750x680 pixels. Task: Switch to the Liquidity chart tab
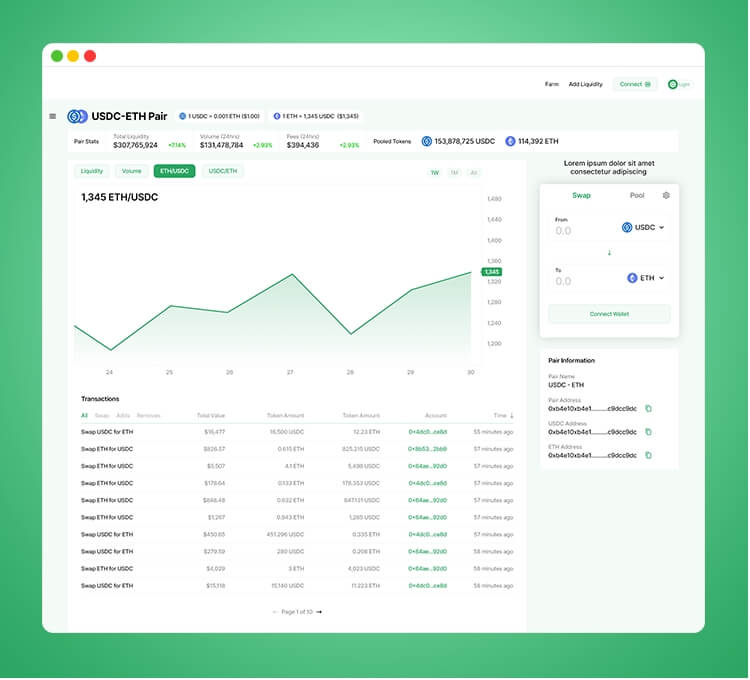tap(92, 171)
